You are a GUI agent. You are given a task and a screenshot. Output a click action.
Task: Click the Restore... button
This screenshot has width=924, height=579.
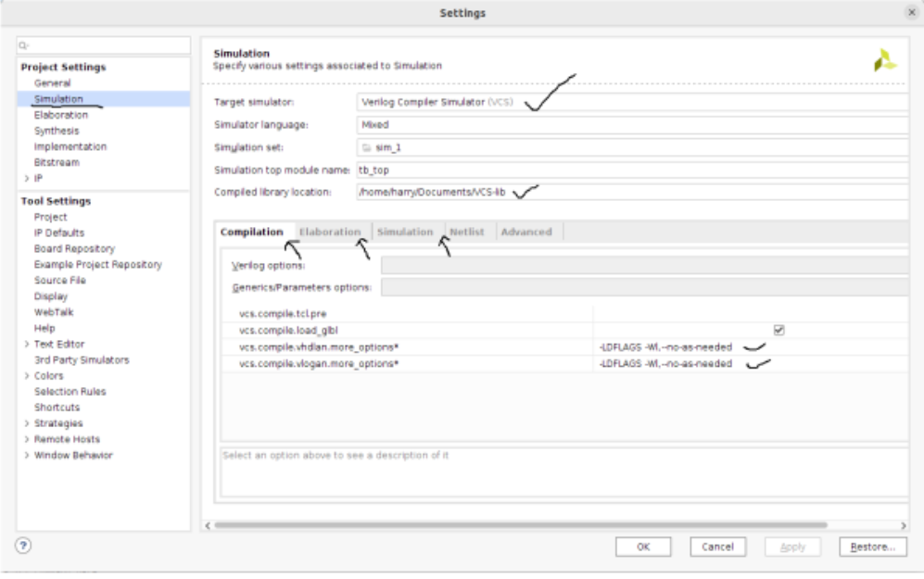[871, 547]
